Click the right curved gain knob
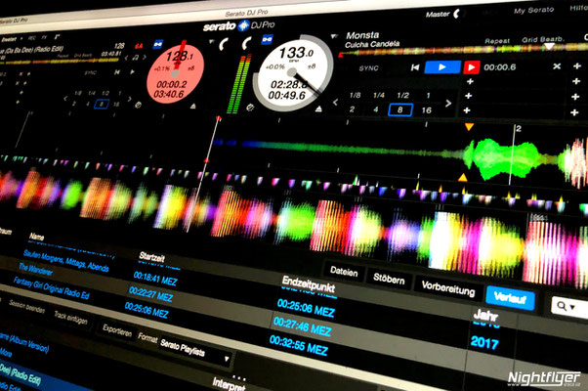 tap(247, 44)
